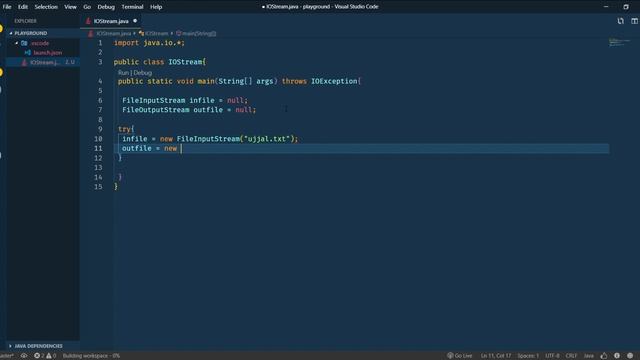Click the EXPLORER panel title
This screenshot has height=360, width=640.
[x=25, y=21]
